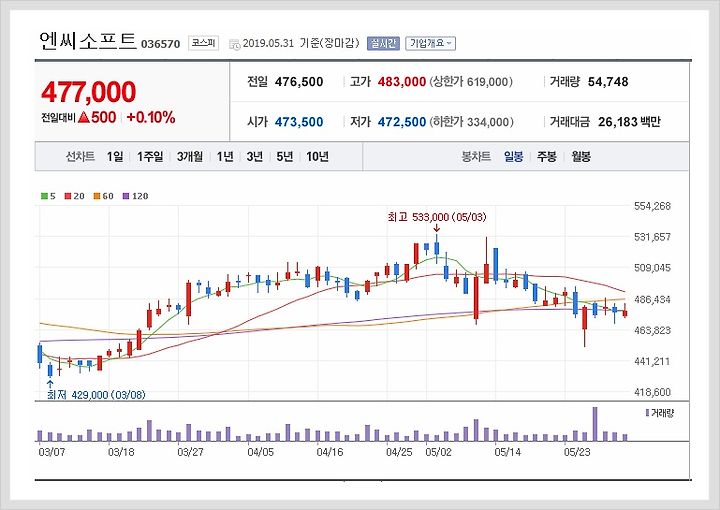Viewport: 720px width, 510px height.
Task: Click the 554,268 price axis label
Action: tap(652, 206)
